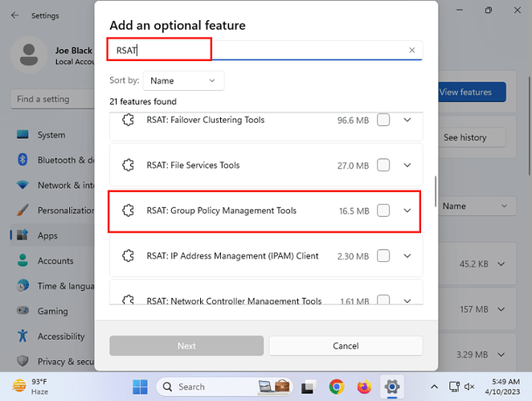Check RSAT: Group Policy Management Tools
The image size is (532, 401).
[383, 211]
